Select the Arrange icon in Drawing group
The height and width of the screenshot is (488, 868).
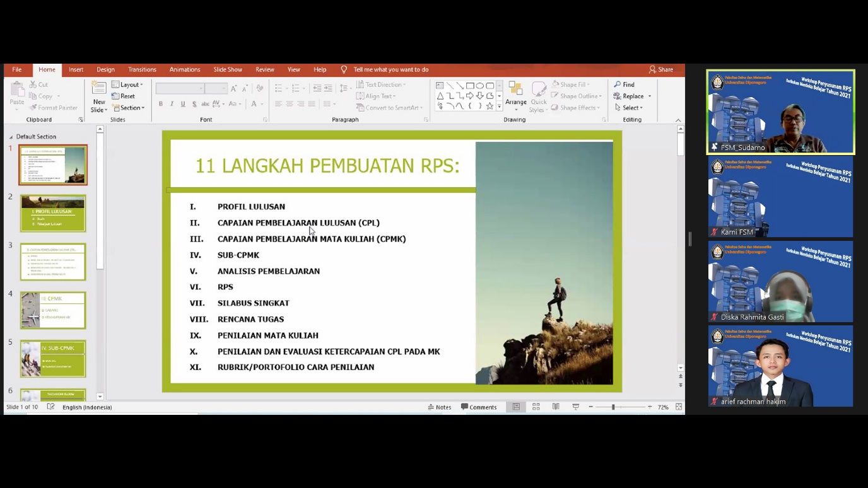pyautogui.click(x=516, y=95)
